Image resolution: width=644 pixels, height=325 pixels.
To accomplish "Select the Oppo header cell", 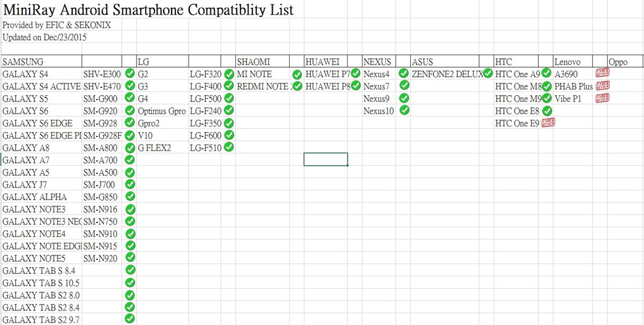I will click(x=624, y=62).
